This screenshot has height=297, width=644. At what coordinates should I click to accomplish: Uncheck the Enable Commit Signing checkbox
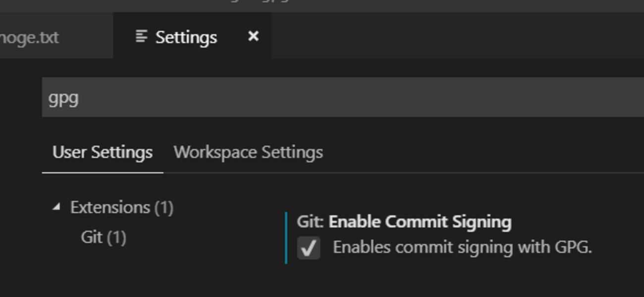(x=309, y=248)
